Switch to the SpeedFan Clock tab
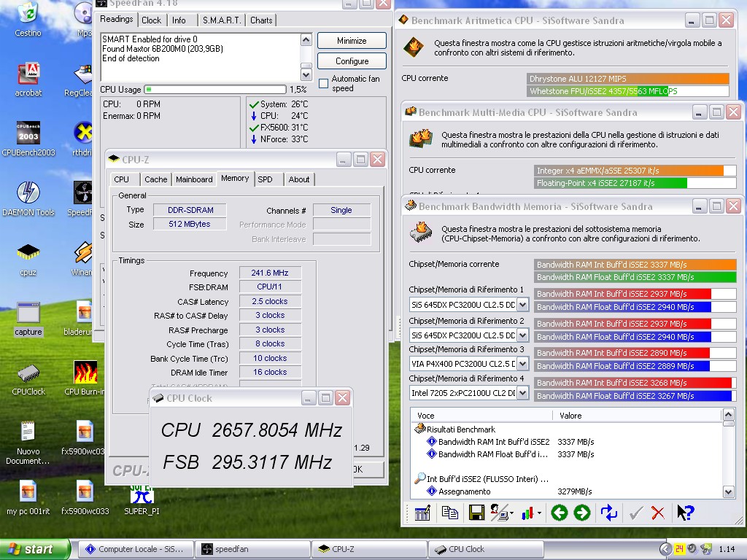This screenshot has height=560, width=747. 151,20
